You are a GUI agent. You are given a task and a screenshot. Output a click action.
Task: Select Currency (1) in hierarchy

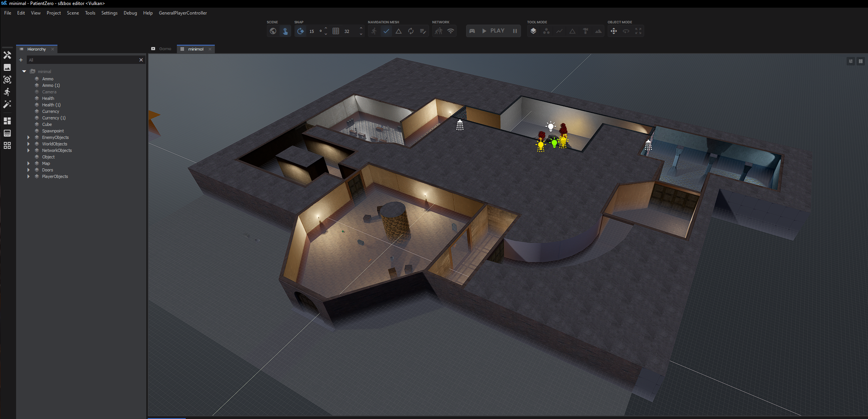54,118
